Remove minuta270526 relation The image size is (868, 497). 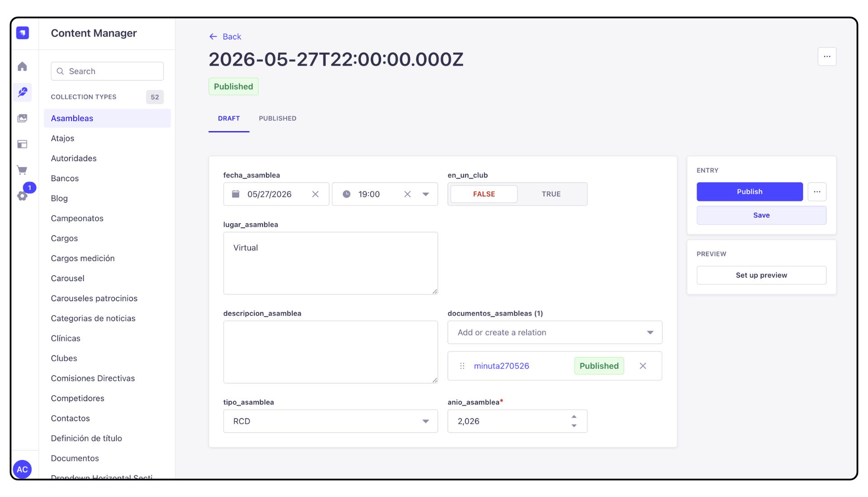[x=643, y=366]
